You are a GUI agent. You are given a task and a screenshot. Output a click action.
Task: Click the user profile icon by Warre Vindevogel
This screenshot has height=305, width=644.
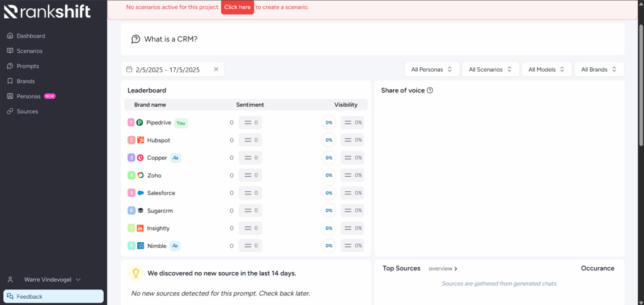point(11,280)
